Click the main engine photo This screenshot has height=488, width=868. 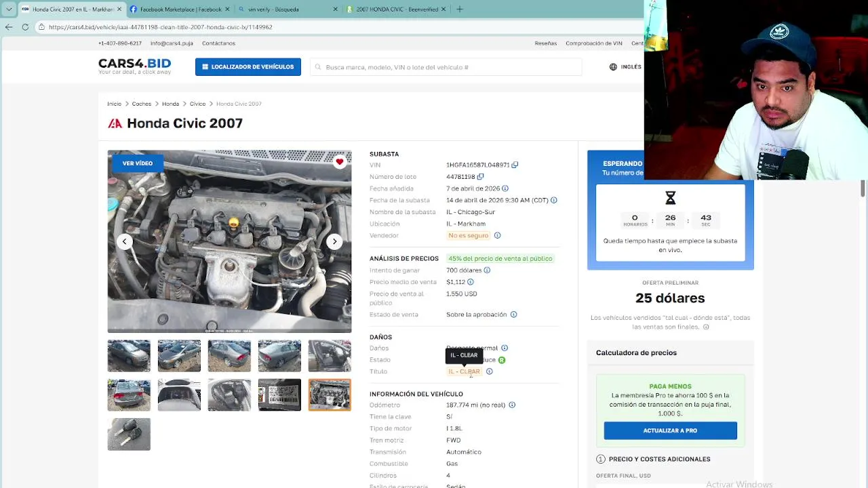pyautogui.click(x=229, y=241)
